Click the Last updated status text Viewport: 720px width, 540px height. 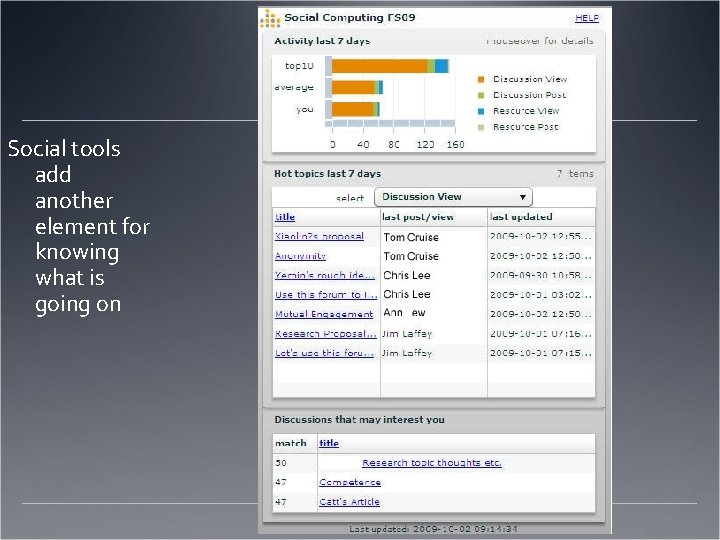(x=433, y=529)
